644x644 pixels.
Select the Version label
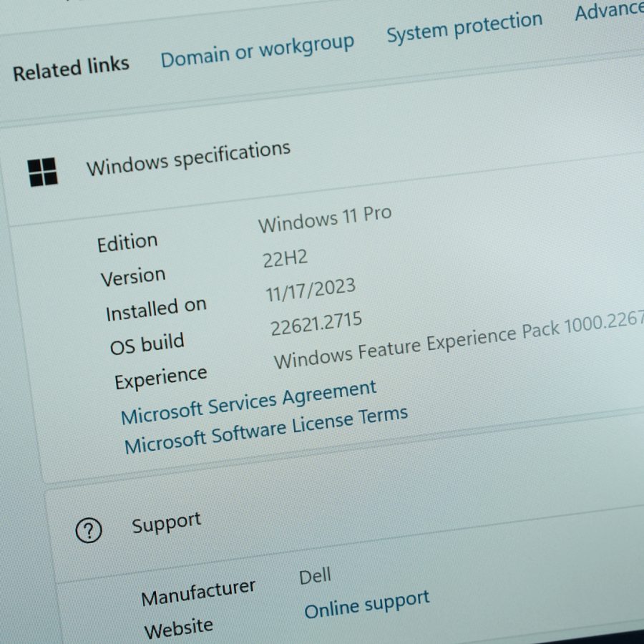[133, 277]
